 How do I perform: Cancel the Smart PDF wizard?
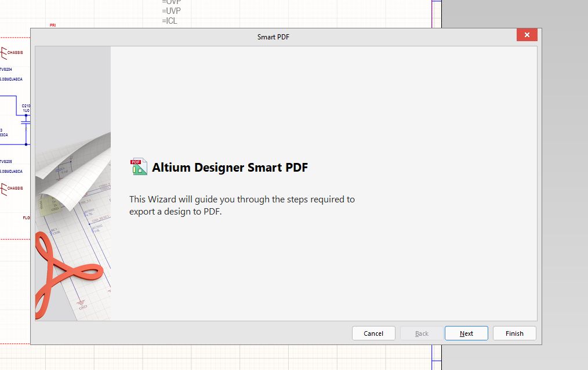pos(373,333)
